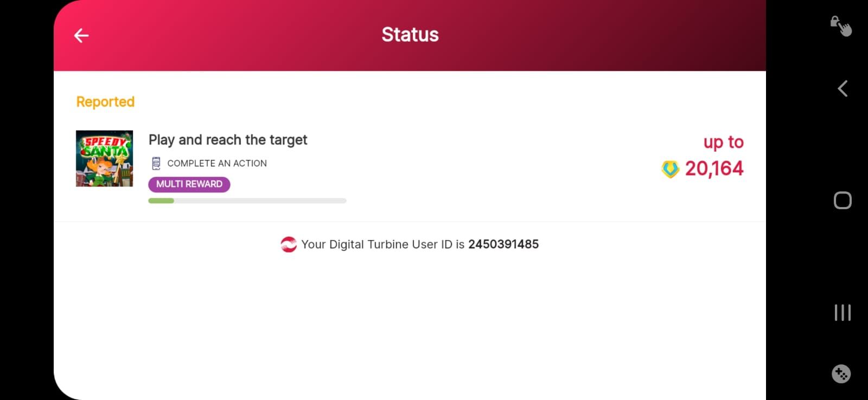
Task: Open the game tools controller icon
Action: [x=841, y=374]
